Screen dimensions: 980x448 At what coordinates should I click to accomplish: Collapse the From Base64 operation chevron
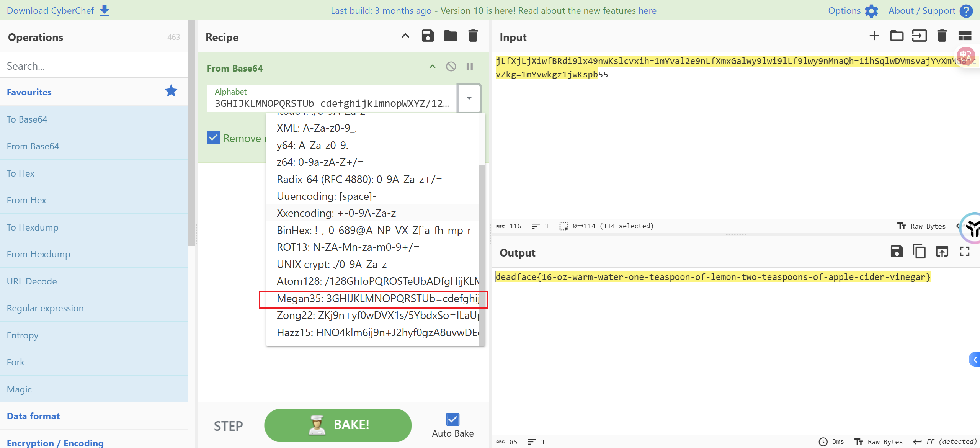pyautogui.click(x=432, y=67)
